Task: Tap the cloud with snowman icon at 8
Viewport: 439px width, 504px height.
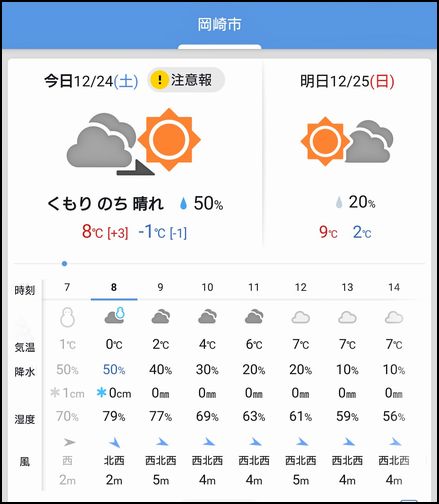Action: coord(114,316)
